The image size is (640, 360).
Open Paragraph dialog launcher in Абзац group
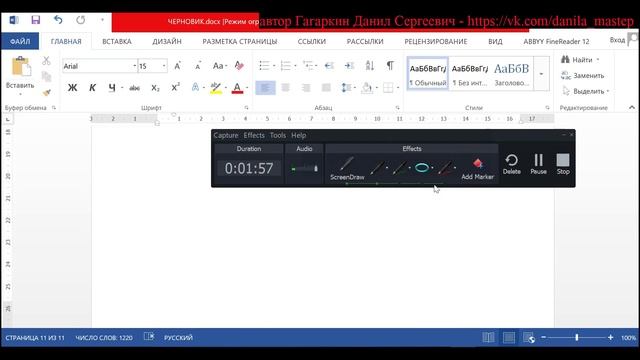(398, 108)
